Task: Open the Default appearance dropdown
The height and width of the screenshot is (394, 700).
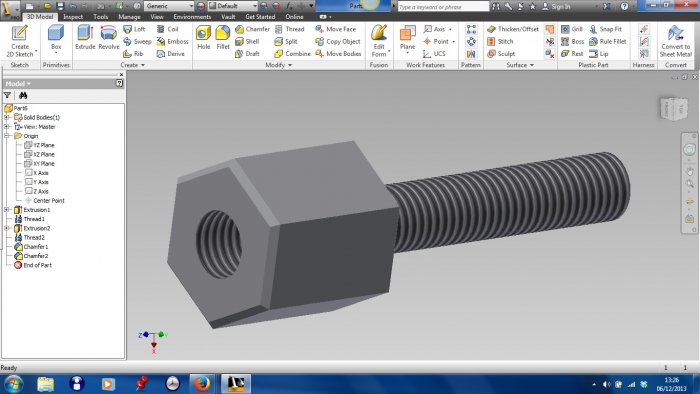Action: coord(233,6)
